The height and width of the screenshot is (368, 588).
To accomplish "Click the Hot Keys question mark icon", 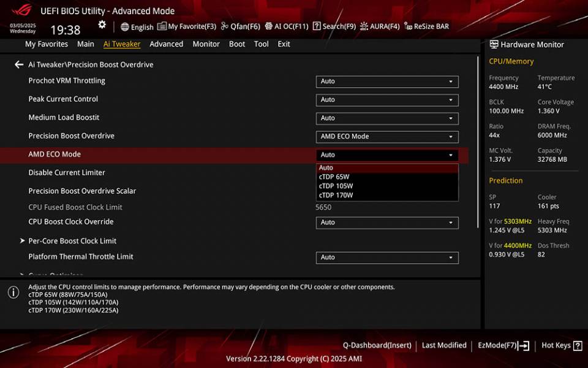I will (x=578, y=345).
